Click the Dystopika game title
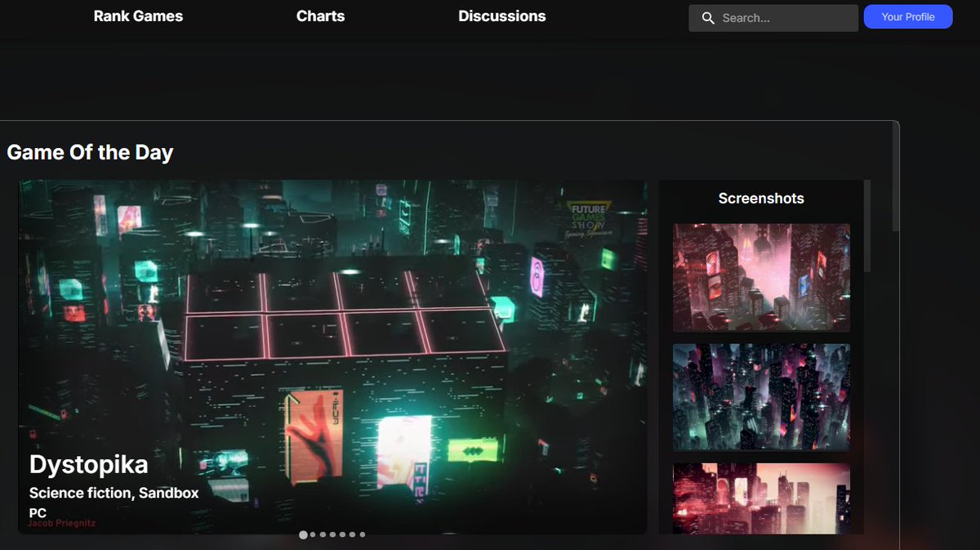 pyautogui.click(x=88, y=465)
